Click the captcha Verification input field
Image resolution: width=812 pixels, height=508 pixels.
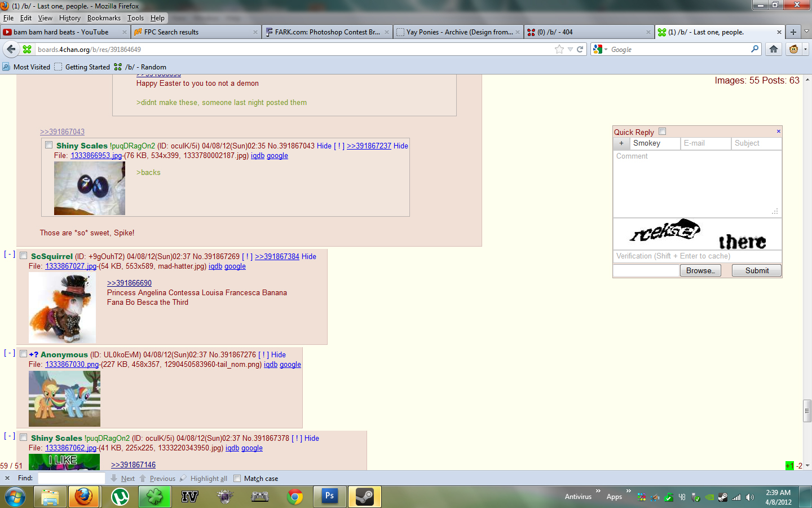(x=697, y=256)
